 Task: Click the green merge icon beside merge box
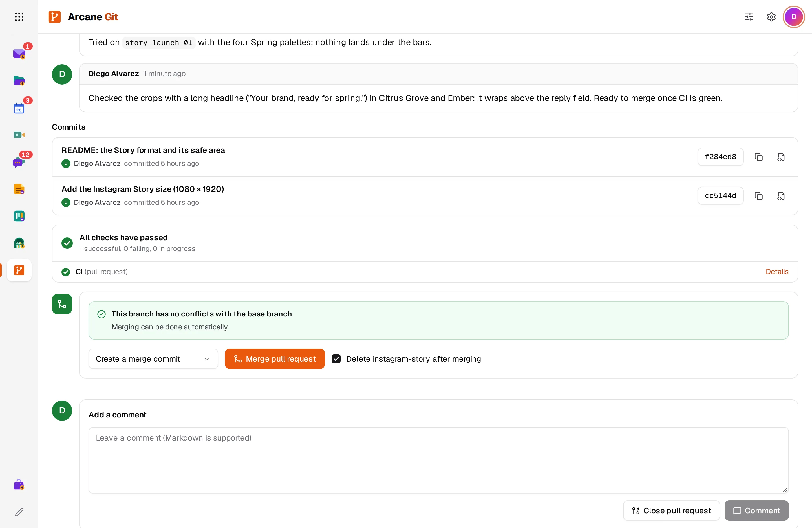62,304
